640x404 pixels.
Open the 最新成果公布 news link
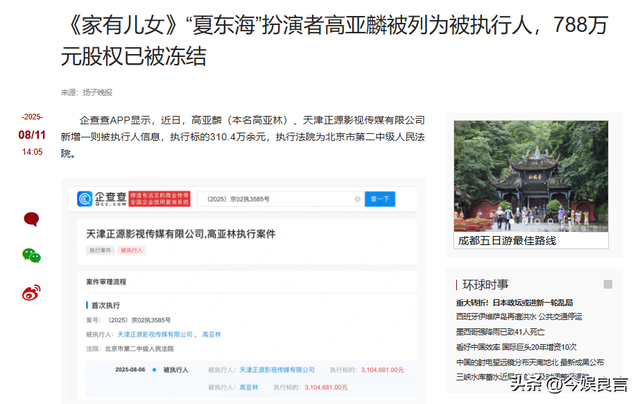pos(530,362)
